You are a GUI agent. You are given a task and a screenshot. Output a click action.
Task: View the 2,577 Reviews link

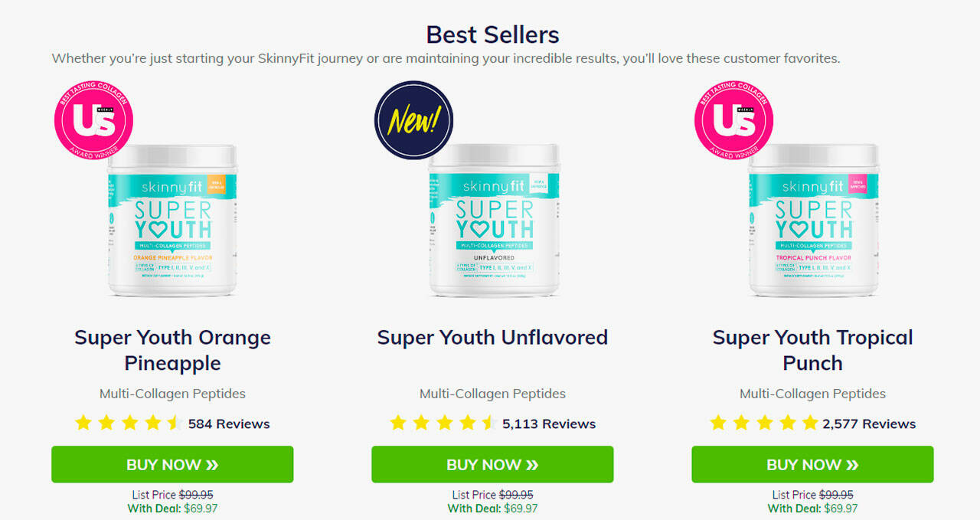[x=869, y=424]
